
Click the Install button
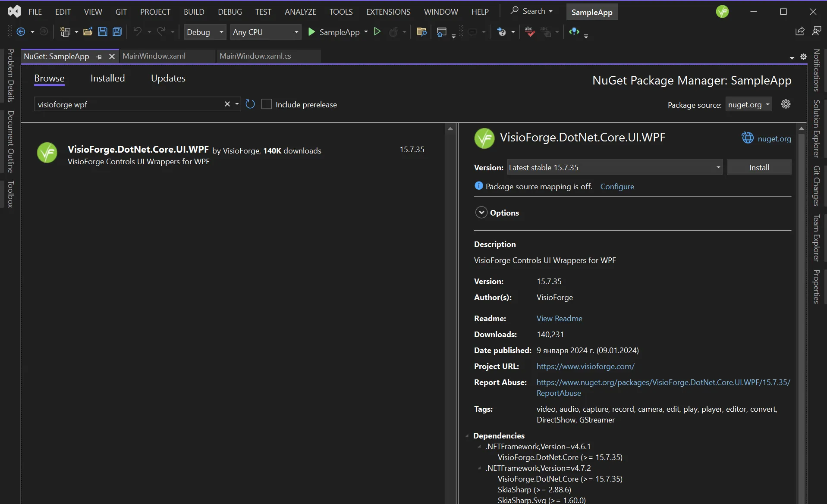pos(758,167)
